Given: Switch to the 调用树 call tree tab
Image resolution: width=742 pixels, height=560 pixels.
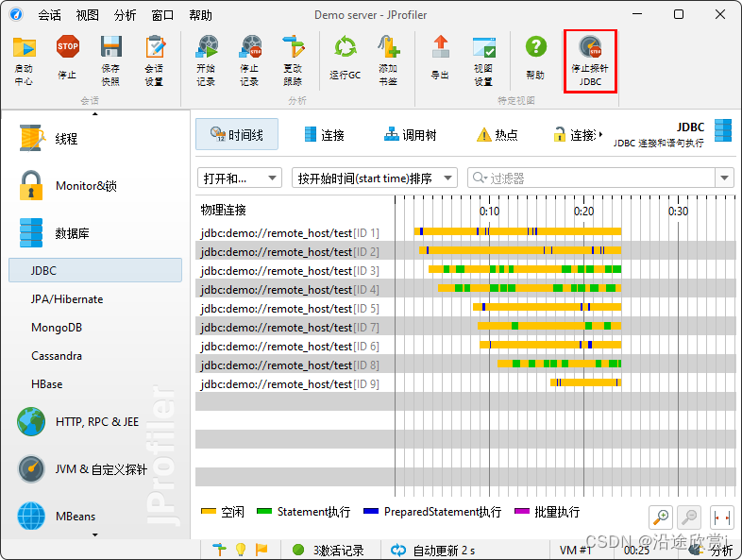Looking at the screenshot, I should tap(411, 135).
